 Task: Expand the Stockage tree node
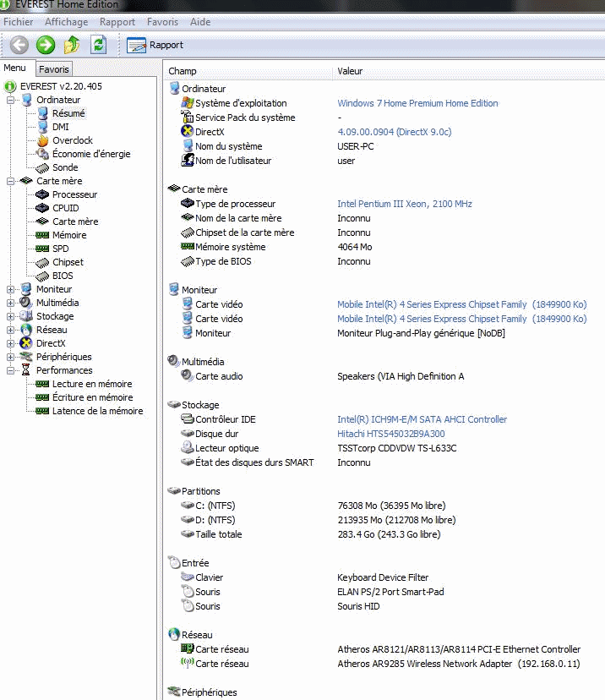point(11,316)
